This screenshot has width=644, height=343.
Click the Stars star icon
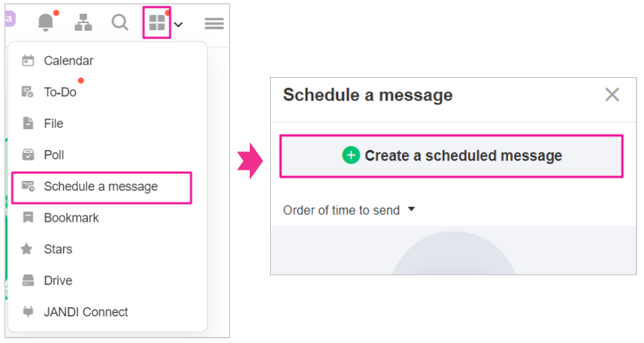[27, 249]
